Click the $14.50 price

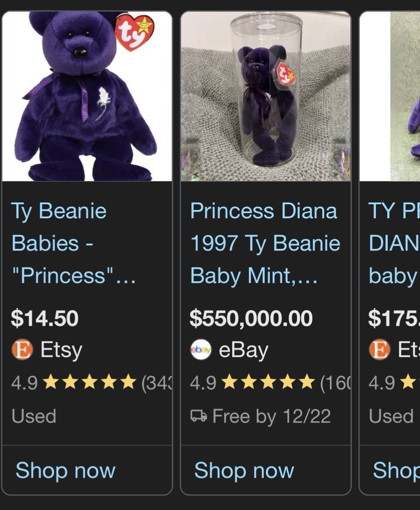45,318
